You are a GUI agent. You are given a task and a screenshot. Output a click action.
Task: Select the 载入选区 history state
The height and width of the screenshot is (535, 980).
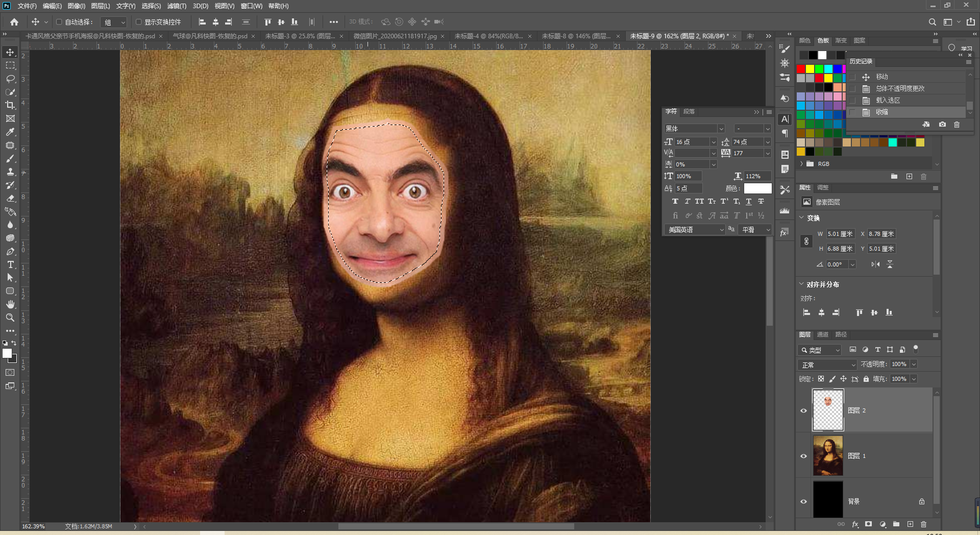906,101
